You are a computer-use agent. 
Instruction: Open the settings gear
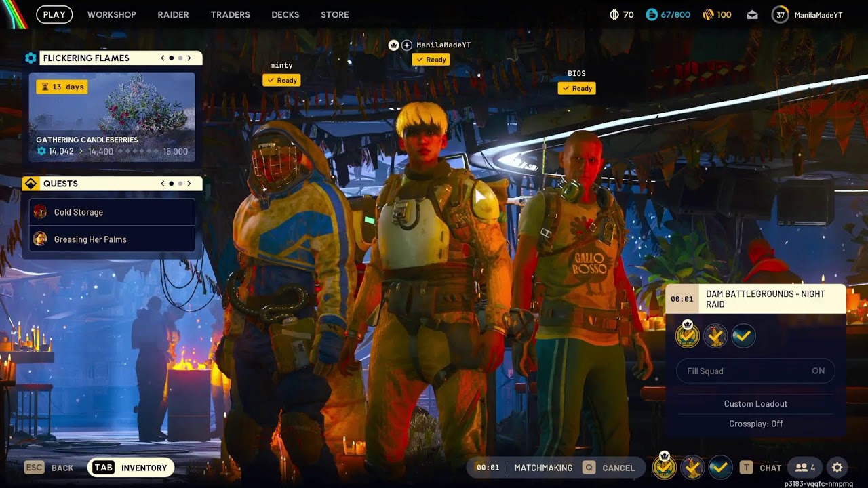pyautogui.click(x=837, y=468)
